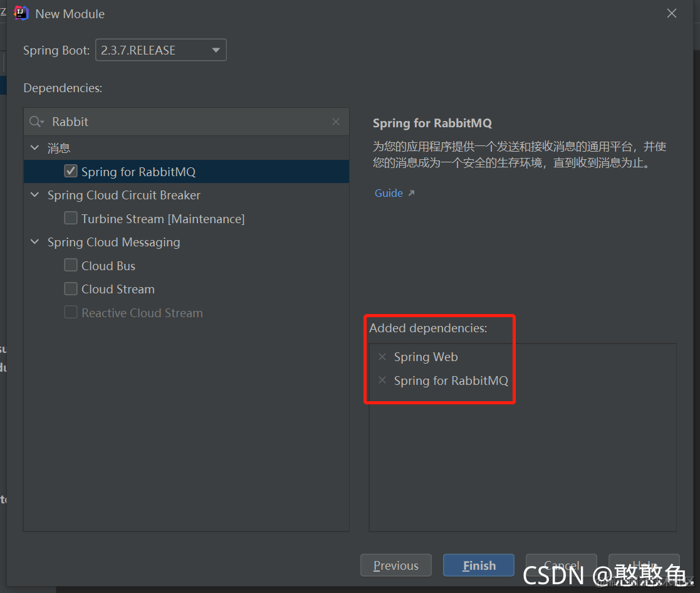Select Spring Web in added dependencies list
Viewport: 700px width, 593px height.
[x=426, y=357]
